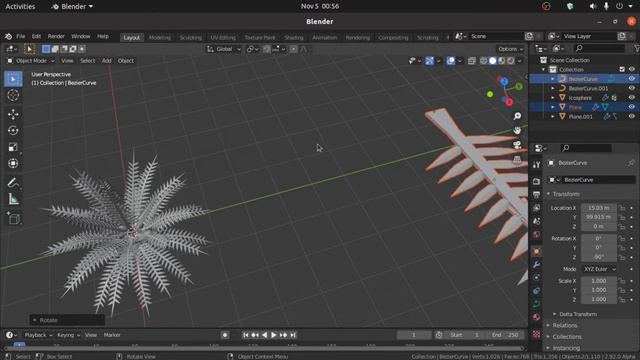The width and height of the screenshot is (640, 360).
Task: Switch to the Sculpting workspace tab
Action: [x=191, y=38]
